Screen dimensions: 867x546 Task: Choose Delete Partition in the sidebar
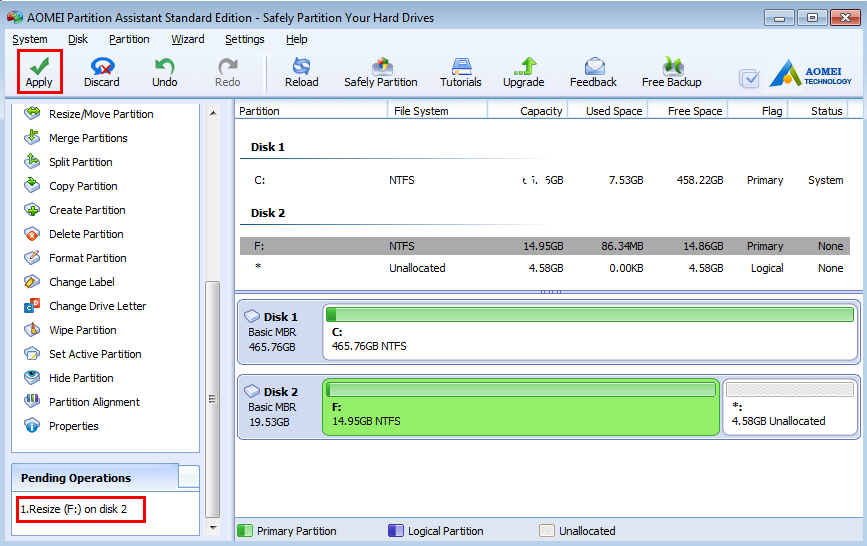click(x=74, y=234)
